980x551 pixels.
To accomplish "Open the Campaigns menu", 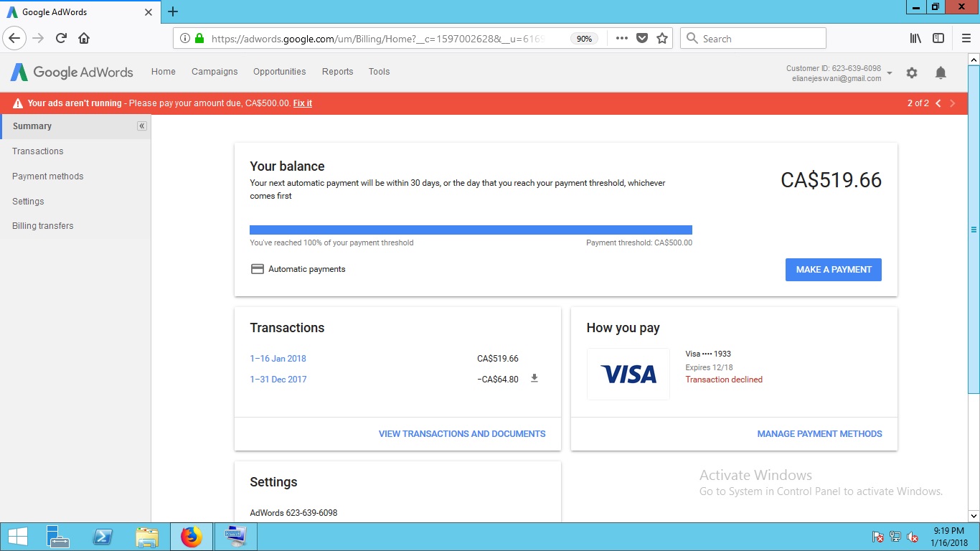I will click(x=215, y=72).
